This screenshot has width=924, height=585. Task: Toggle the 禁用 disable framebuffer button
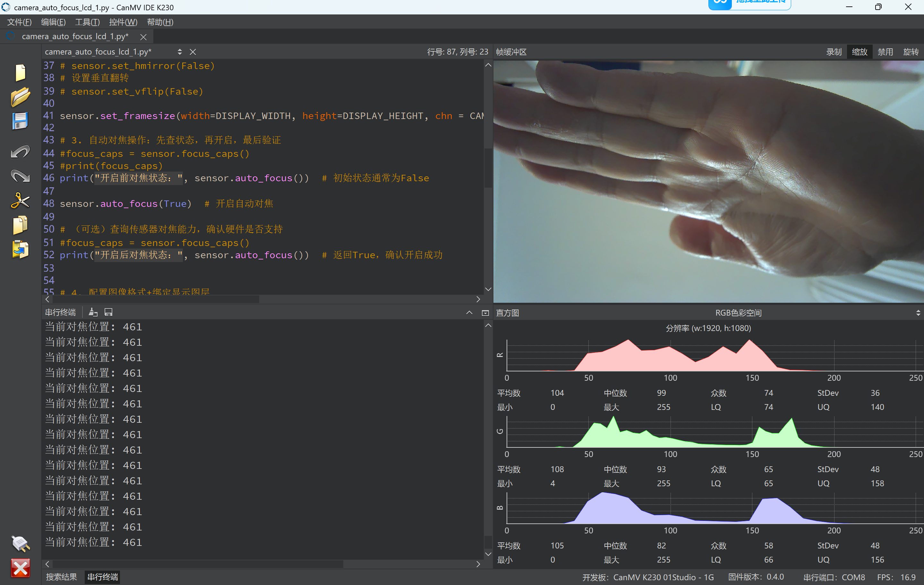click(x=885, y=52)
